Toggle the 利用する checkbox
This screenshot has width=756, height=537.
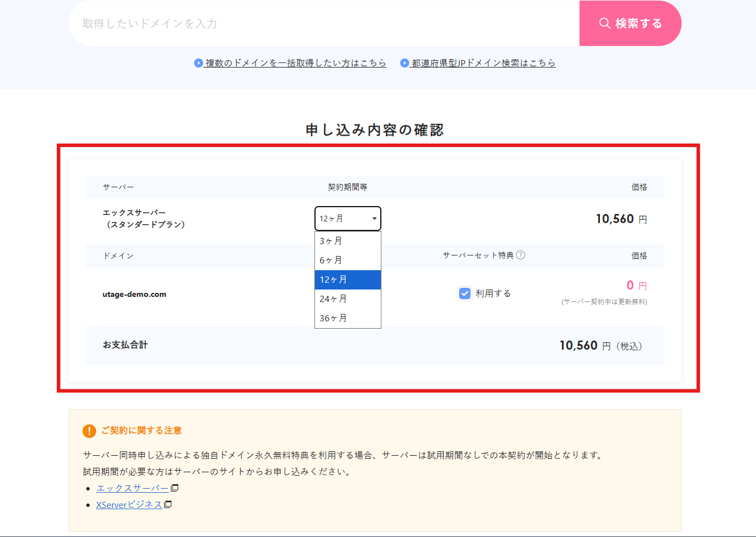tap(465, 293)
